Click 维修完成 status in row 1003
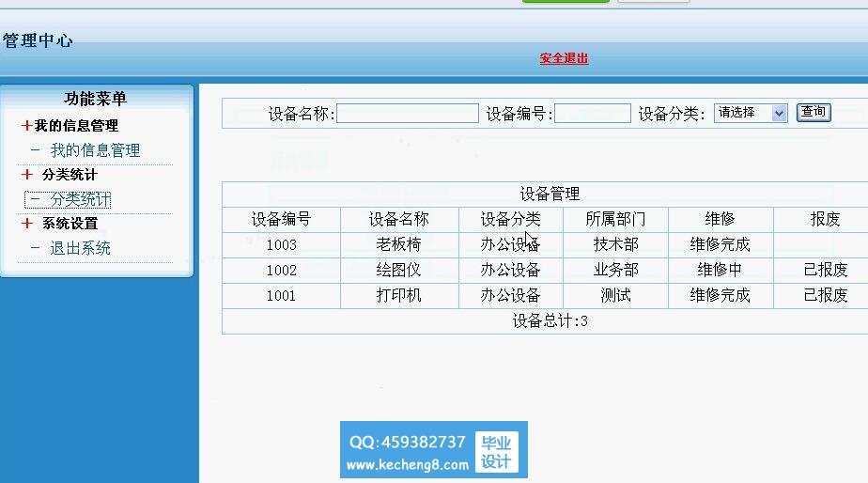868x483 pixels. 721,244
